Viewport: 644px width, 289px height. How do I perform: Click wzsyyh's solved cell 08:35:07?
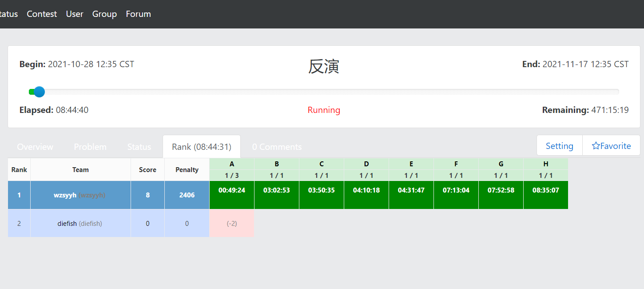click(545, 190)
